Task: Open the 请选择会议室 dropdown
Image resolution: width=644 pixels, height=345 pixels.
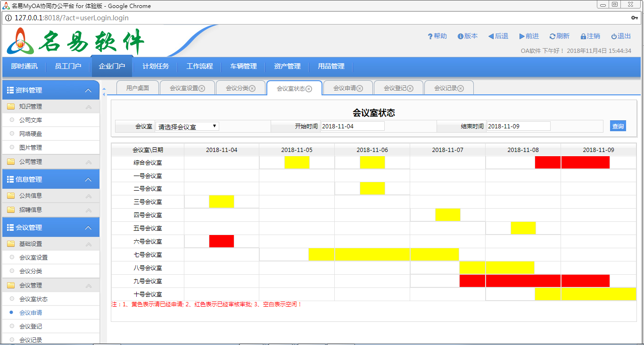Action: click(x=187, y=126)
